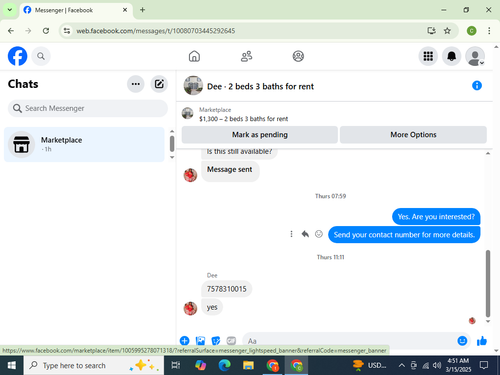
Task: Open conversation information icon
Action: coord(477,86)
